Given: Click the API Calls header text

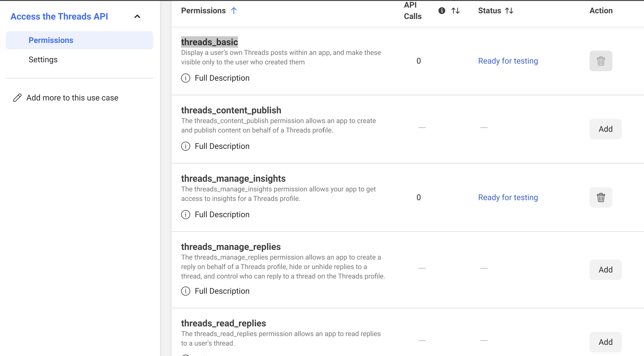Looking at the screenshot, I should (x=413, y=10).
